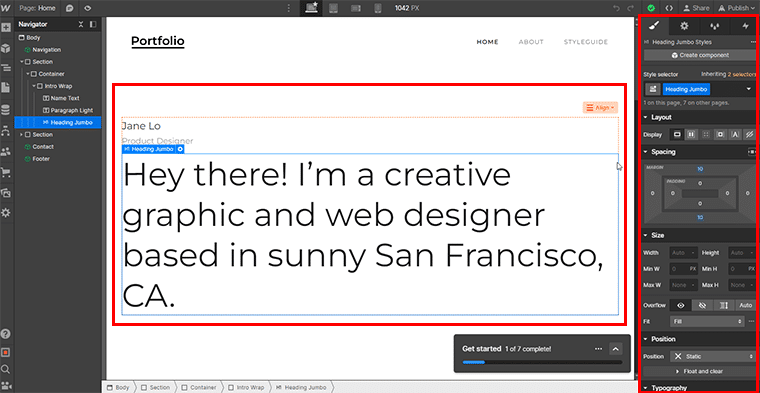The width and height of the screenshot is (760, 393).
Task: Open the Logic flows icon
Action: [x=6, y=130]
